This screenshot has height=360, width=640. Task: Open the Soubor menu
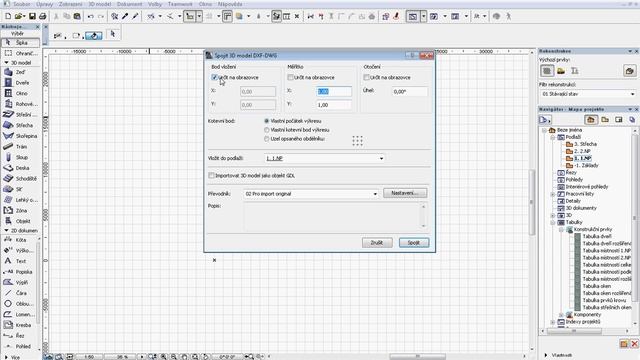pos(22,4)
